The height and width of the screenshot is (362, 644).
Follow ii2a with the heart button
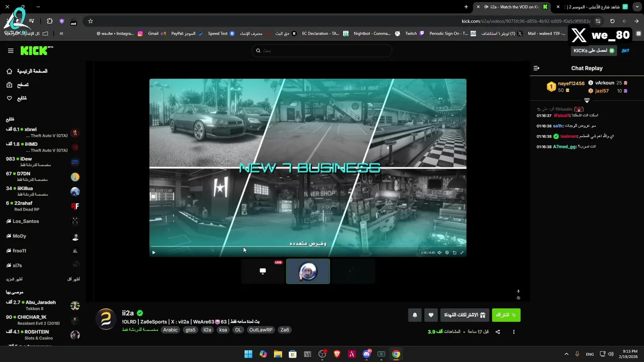pyautogui.click(x=431, y=315)
